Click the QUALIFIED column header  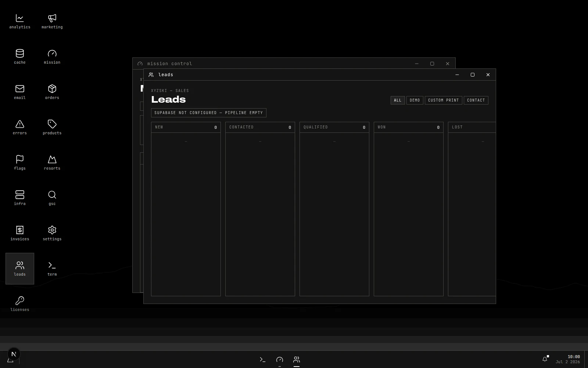[334, 127]
